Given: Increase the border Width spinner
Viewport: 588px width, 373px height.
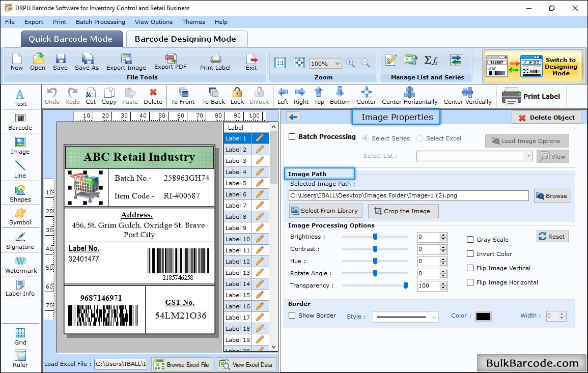Looking at the screenshot, I should pos(562,314).
